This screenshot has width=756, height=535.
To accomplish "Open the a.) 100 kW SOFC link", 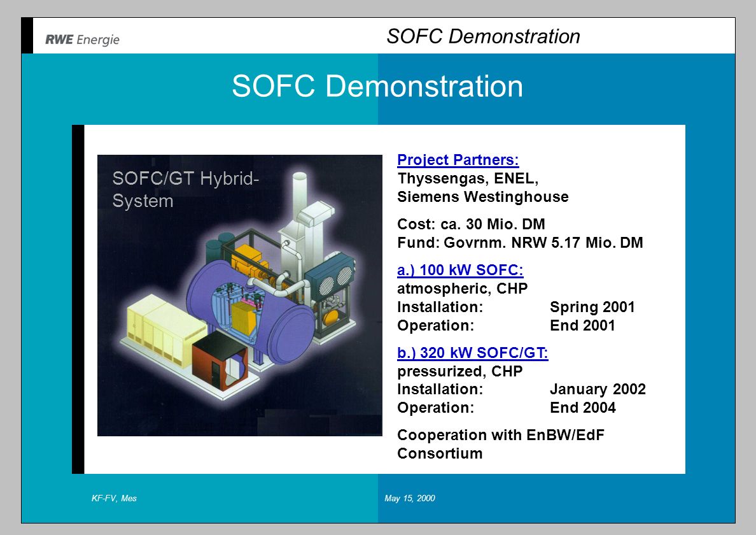I will point(460,269).
